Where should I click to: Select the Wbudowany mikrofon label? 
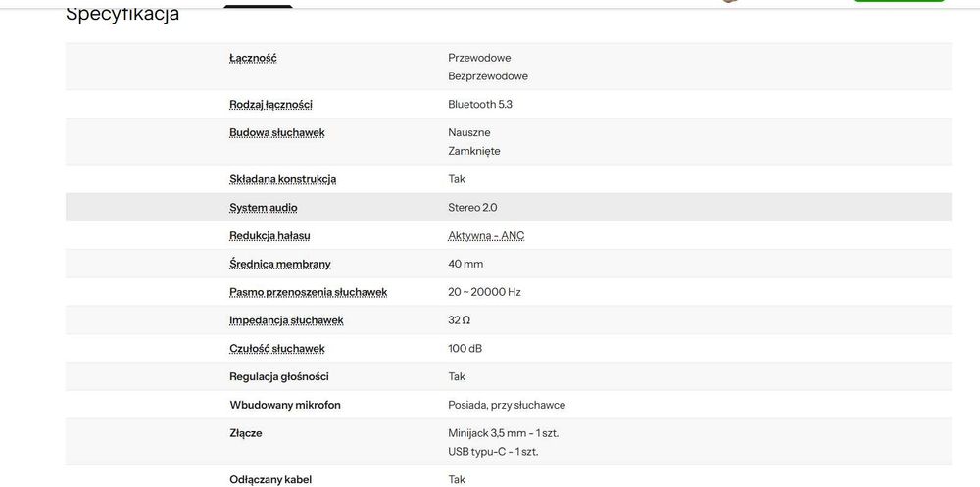pos(284,405)
